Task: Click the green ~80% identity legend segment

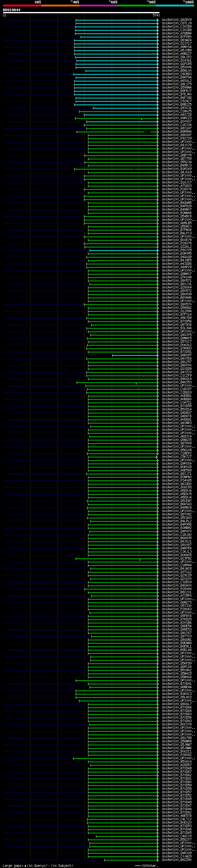Action: (x=137, y=6)
